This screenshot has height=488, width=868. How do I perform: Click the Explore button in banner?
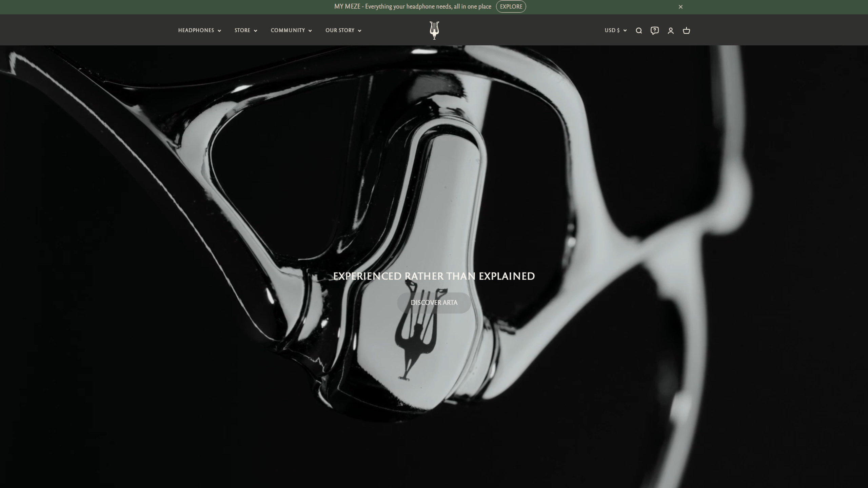[511, 6]
